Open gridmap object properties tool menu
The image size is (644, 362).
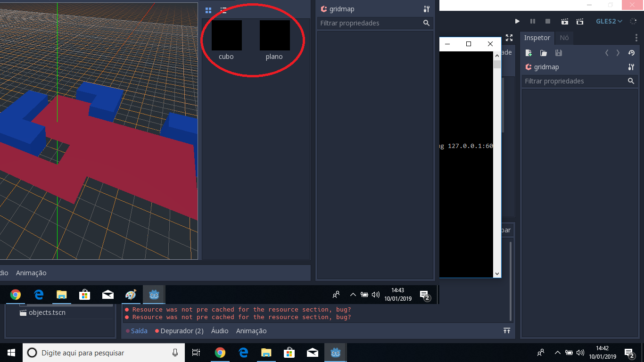click(631, 67)
